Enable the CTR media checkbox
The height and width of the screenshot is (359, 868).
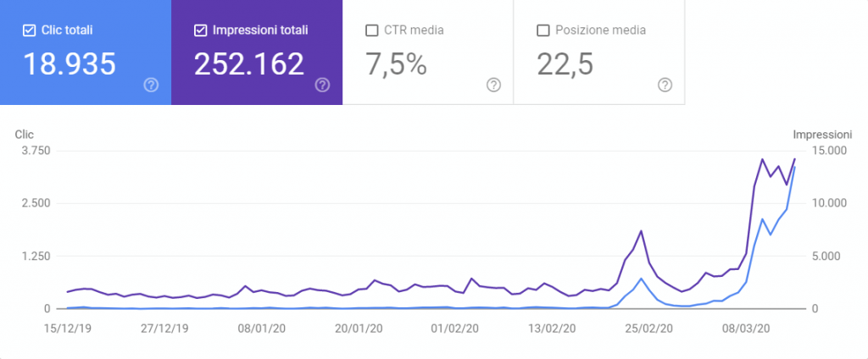pyautogui.click(x=372, y=30)
